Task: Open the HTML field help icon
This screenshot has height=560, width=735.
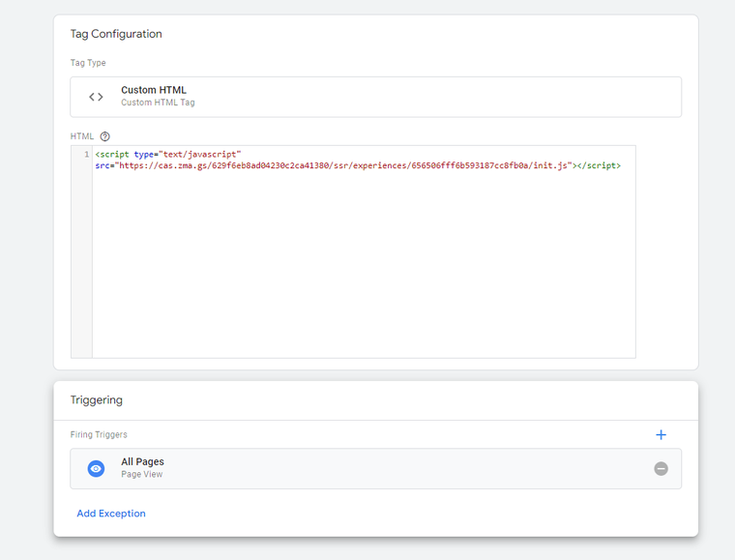Action: click(x=105, y=136)
